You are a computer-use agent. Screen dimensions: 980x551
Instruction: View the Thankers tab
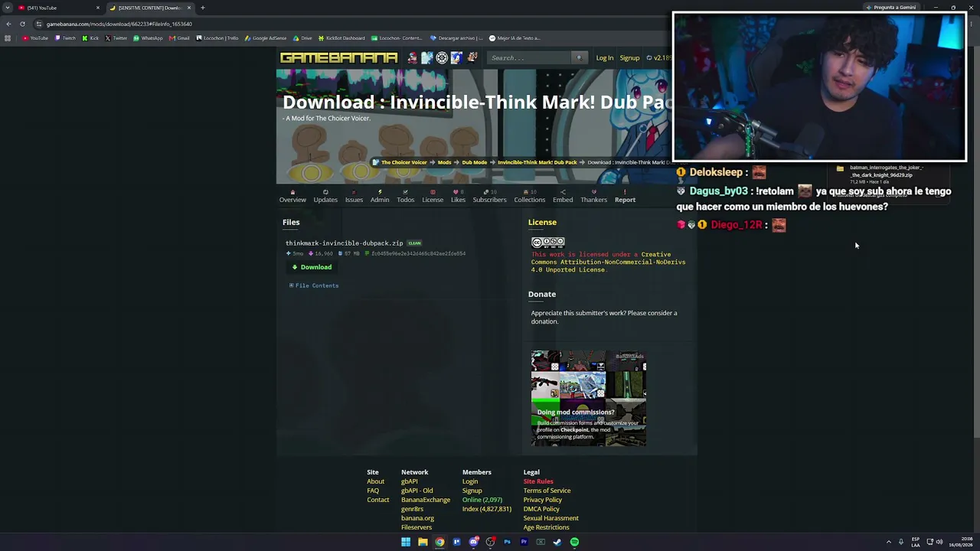coord(593,197)
